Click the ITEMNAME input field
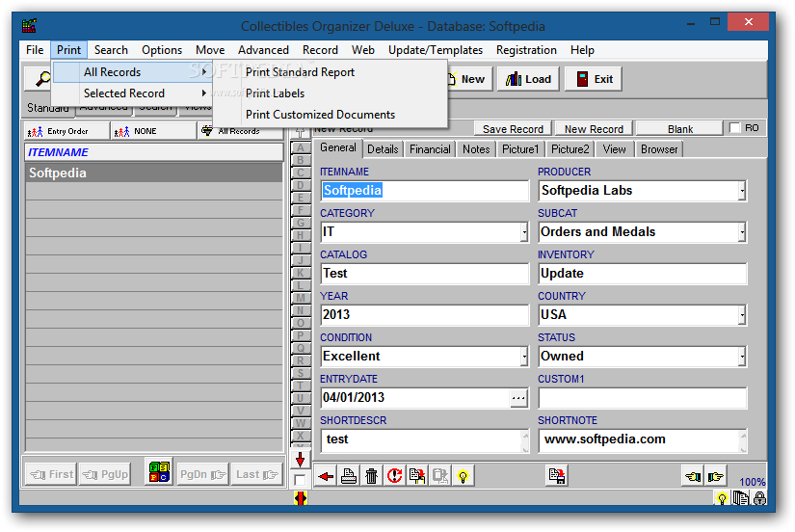 tap(424, 191)
